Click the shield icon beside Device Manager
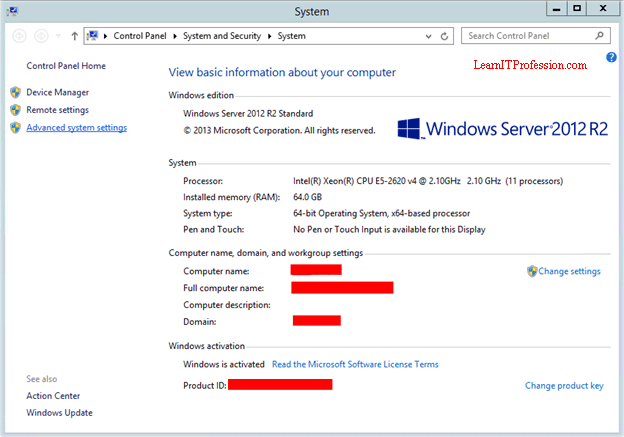 point(16,92)
